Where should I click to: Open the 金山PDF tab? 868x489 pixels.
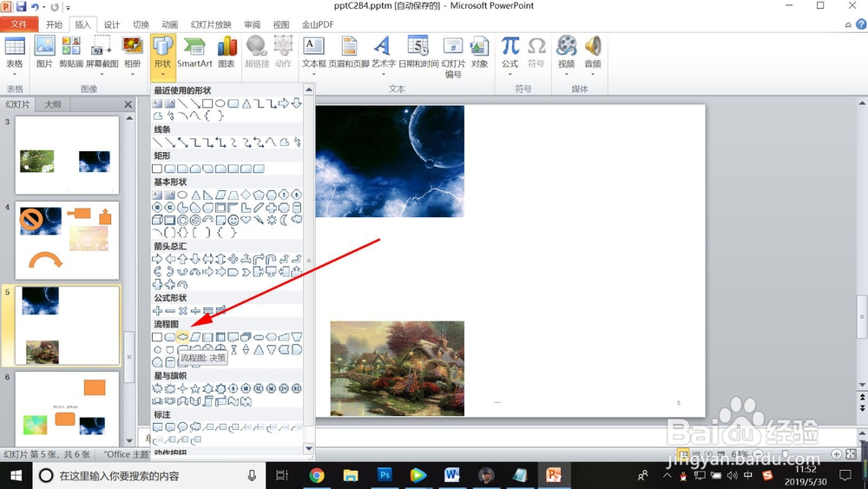317,24
